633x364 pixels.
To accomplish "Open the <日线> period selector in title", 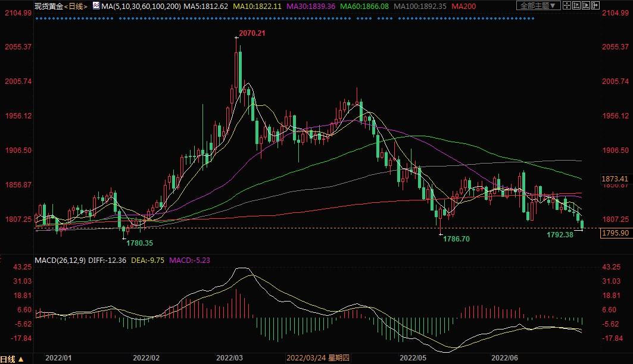I will click(75, 6).
